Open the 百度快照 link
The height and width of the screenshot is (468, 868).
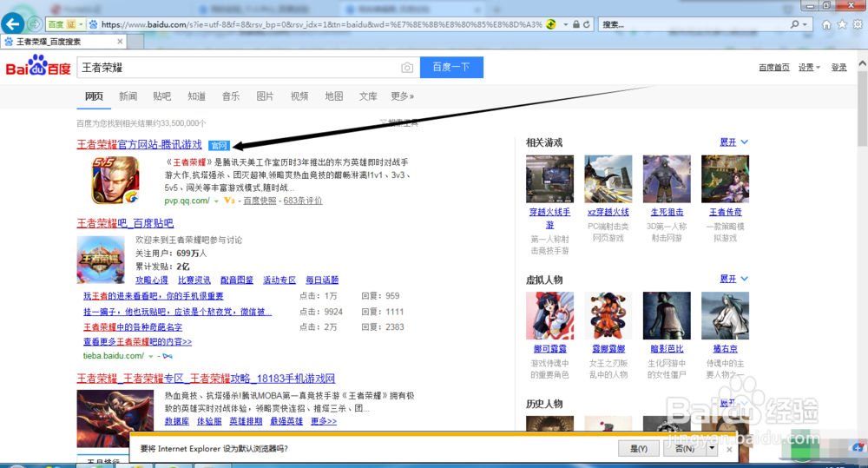click(x=260, y=201)
